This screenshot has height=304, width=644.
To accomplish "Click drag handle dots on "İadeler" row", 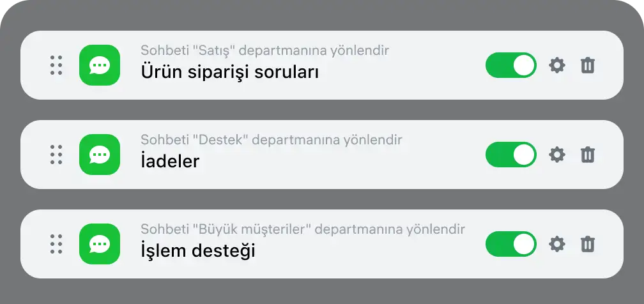I will 56,155.
